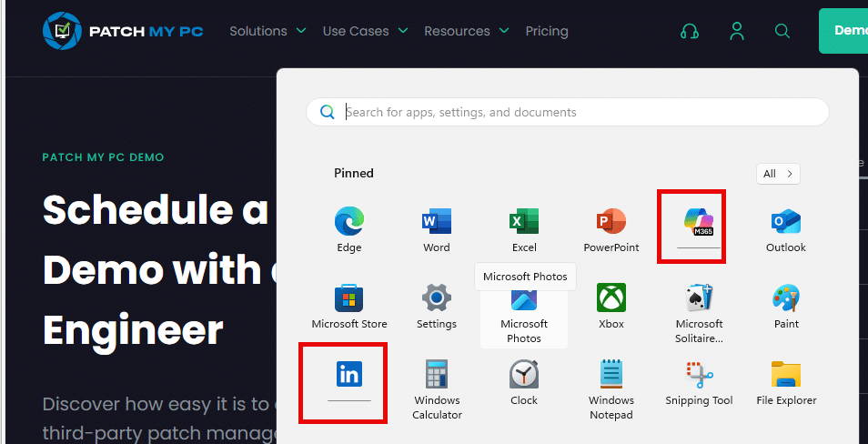Open the Edge pinned app
868x444 pixels.
coord(349,230)
